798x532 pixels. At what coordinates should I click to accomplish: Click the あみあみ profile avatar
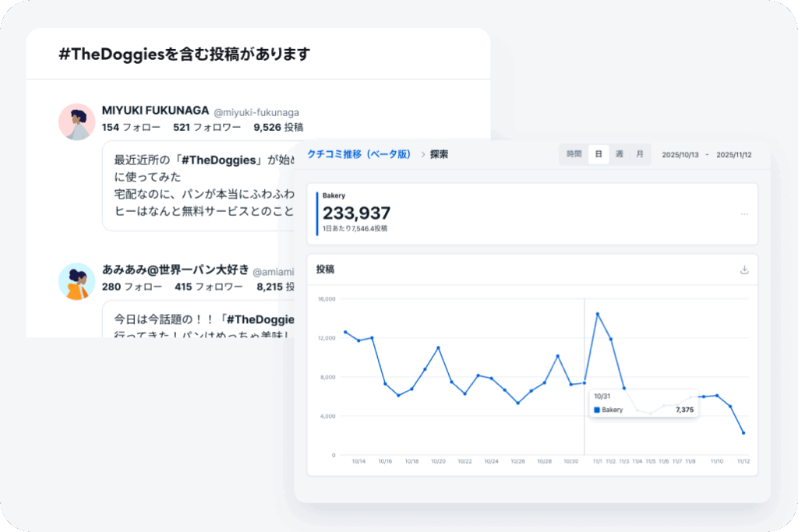point(77,280)
